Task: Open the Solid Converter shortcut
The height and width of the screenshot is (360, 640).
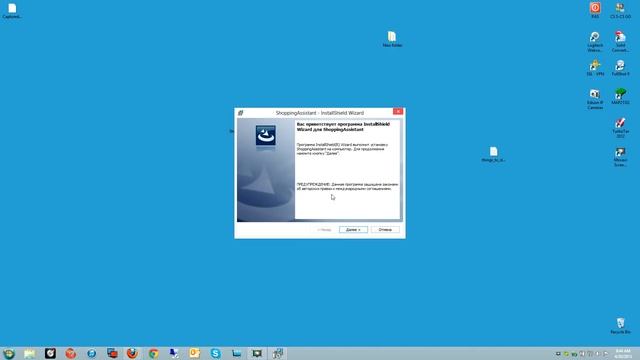Action: pyautogui.click(x=620, y=42)
